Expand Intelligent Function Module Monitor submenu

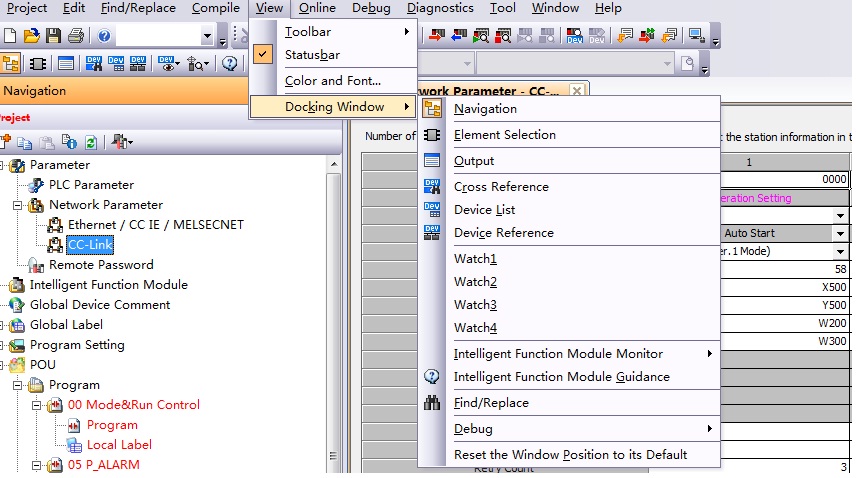pyautogui.click(x=558, y=354)
